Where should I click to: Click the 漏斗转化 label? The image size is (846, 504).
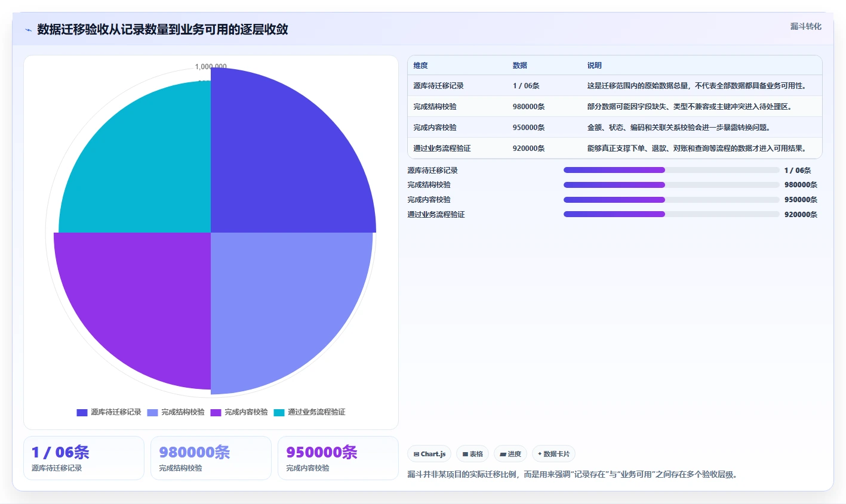(805, 26)
